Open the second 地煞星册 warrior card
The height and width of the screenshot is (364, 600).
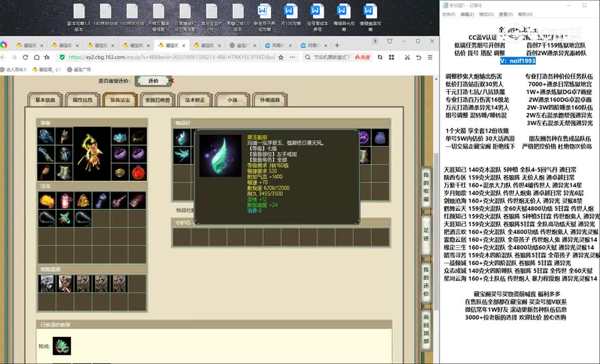pyautogui.click(x=65, y=284)
